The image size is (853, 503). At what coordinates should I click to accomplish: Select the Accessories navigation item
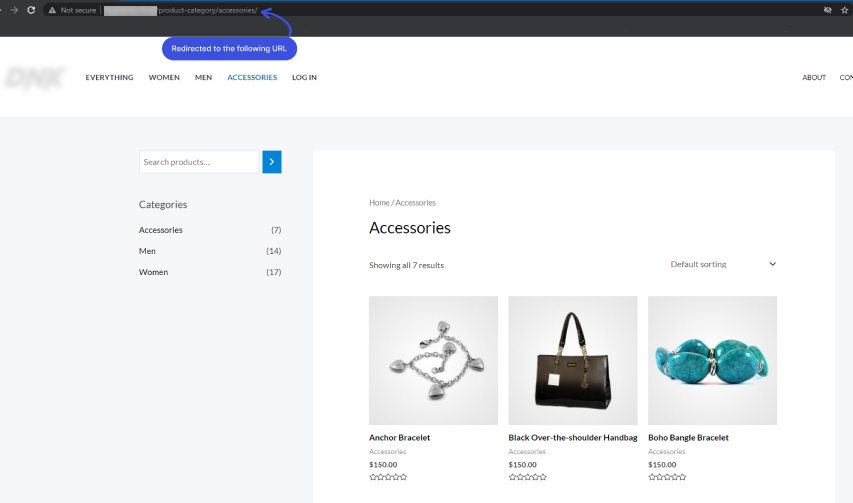252,77
